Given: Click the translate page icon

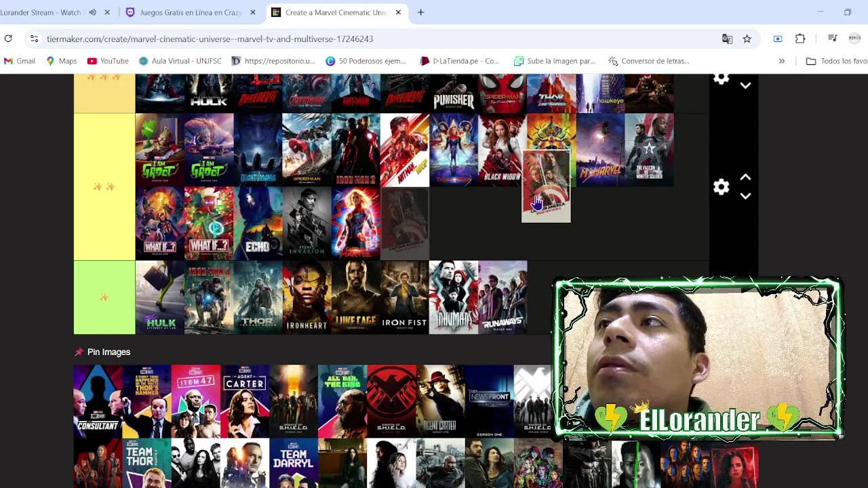Looking at the screenshot, I should coord(727,39).
